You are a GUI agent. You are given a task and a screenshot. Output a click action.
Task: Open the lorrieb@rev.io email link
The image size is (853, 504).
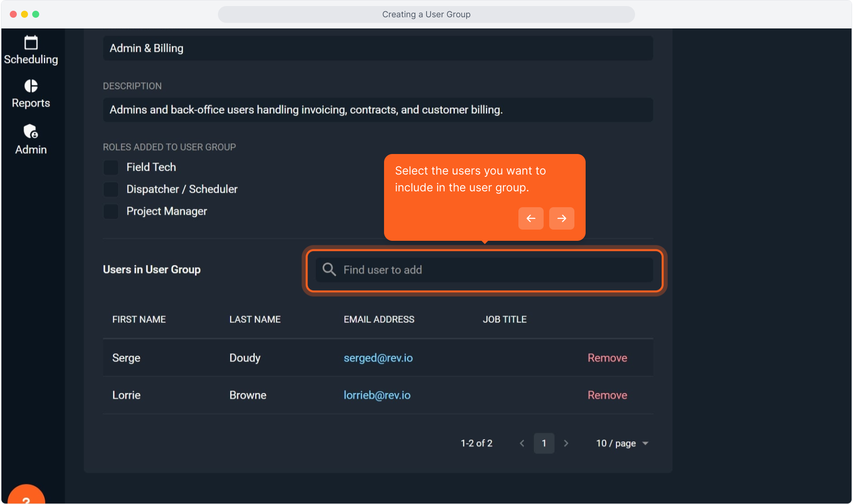pyautogui.click(x=377, y=395)
